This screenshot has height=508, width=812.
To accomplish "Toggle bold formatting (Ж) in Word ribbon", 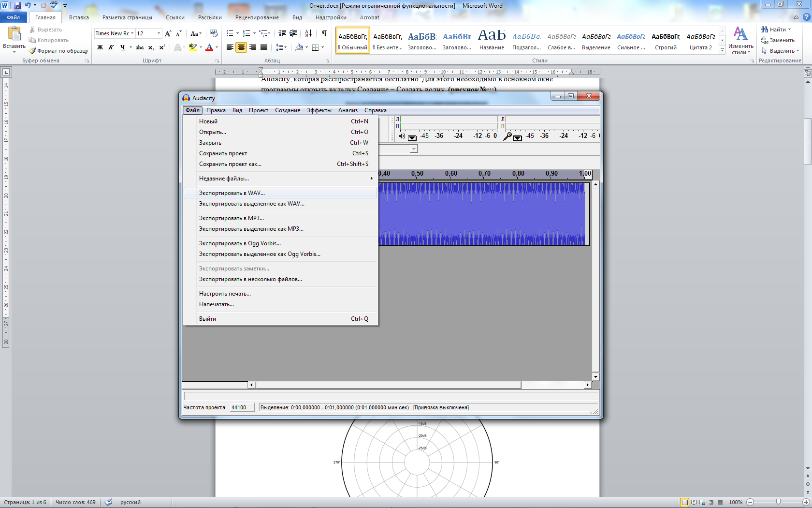I will [100, 47].
